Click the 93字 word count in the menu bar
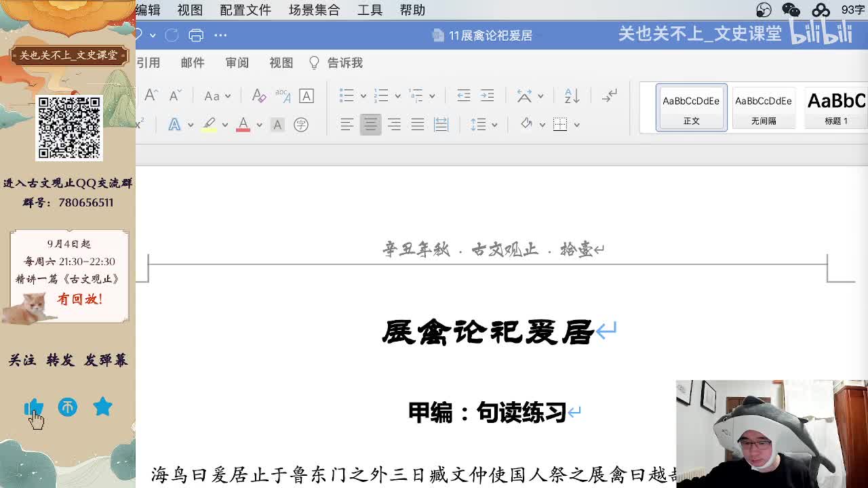Screen dimensions: 868x488 [853, 10]
